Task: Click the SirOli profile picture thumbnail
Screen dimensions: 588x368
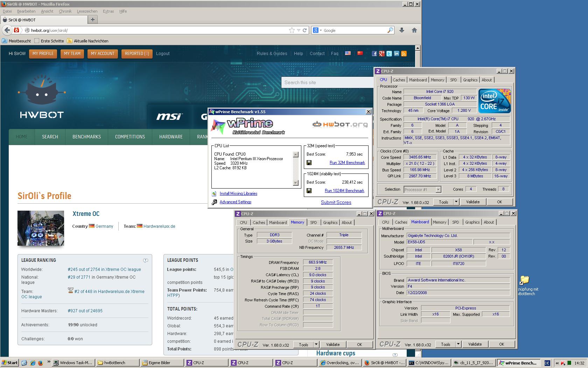Action: tap(41, 228)
